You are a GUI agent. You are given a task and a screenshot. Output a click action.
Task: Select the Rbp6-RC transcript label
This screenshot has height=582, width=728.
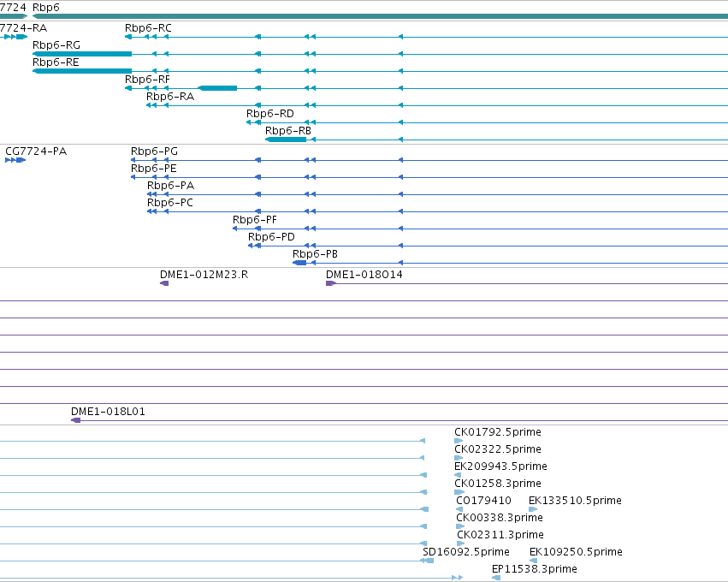148,28
